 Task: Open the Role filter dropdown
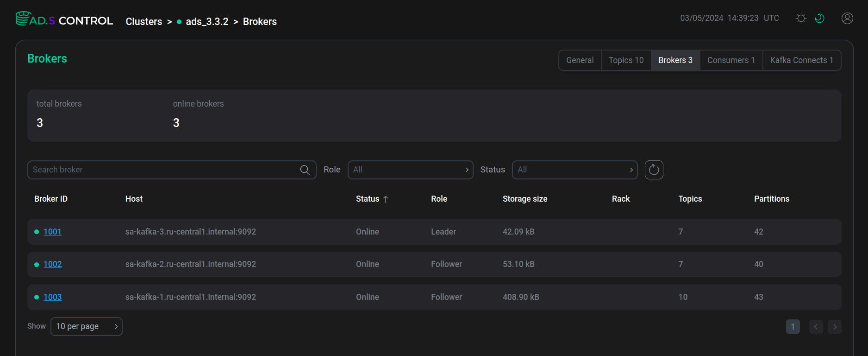tap(410, 170)
